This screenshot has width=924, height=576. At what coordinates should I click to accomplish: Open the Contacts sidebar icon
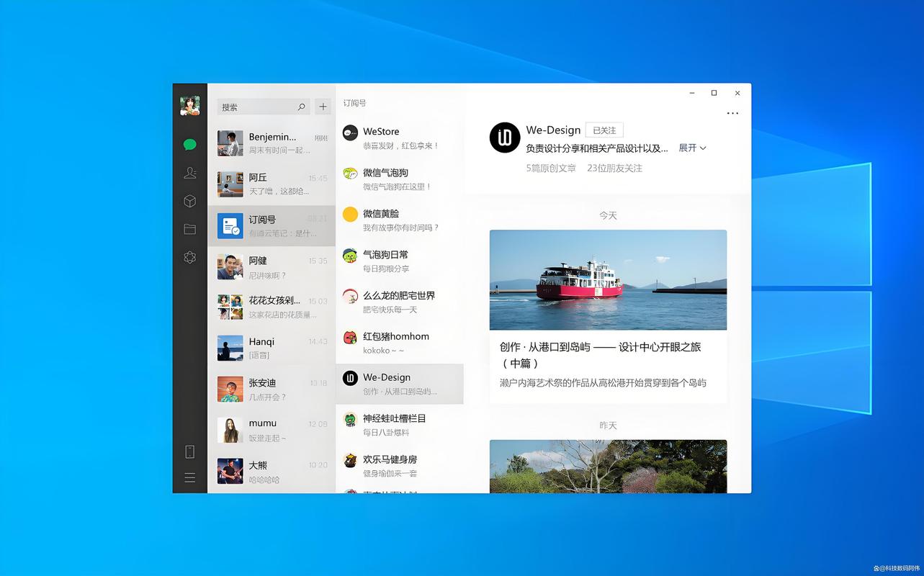[x=189, y=173]
